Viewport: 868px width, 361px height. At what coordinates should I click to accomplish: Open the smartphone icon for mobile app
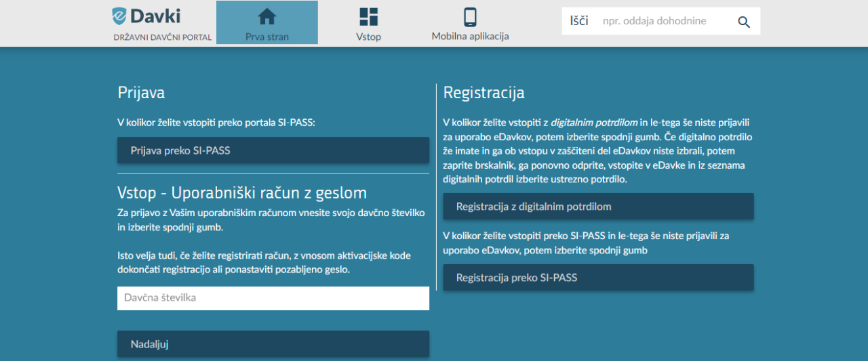470,16
